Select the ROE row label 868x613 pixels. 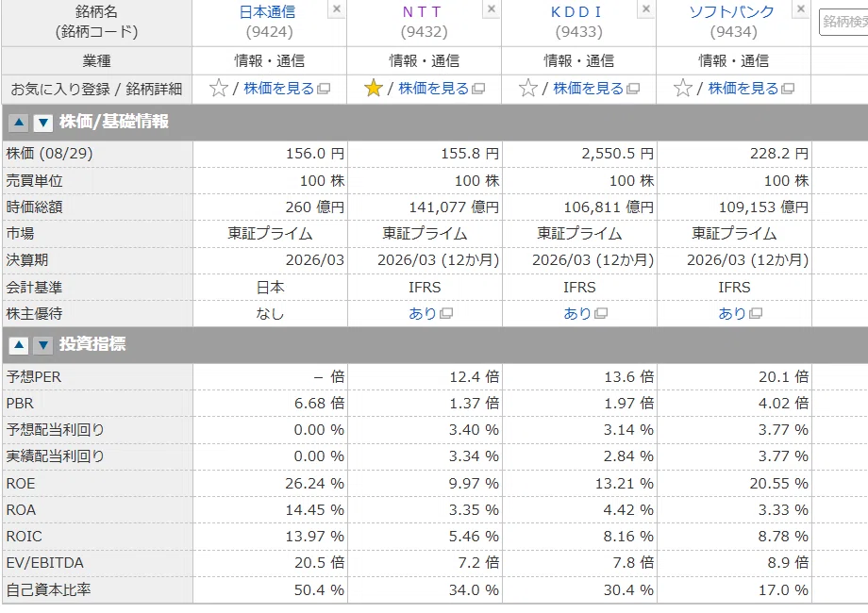pos(21,484)
